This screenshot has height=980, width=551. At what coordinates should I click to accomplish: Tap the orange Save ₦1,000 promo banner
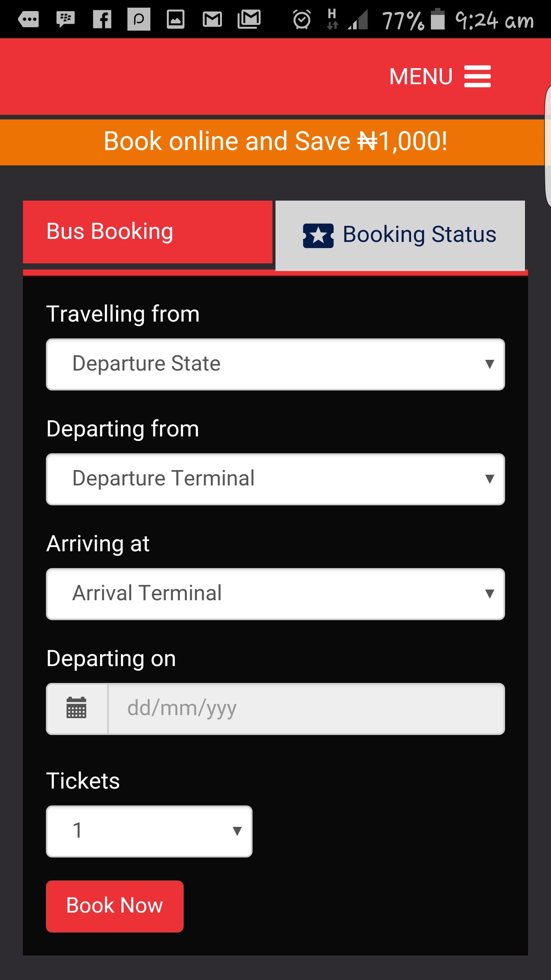pos(275,142)
